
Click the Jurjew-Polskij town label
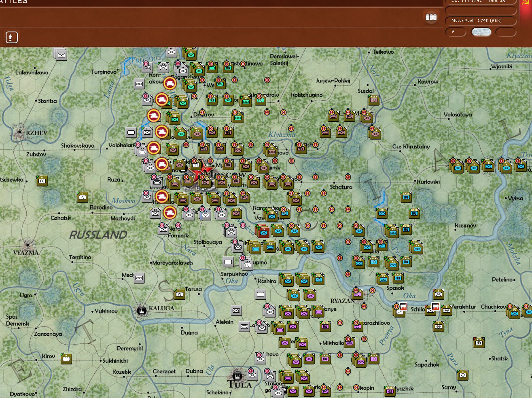click(x=333, y=81)
